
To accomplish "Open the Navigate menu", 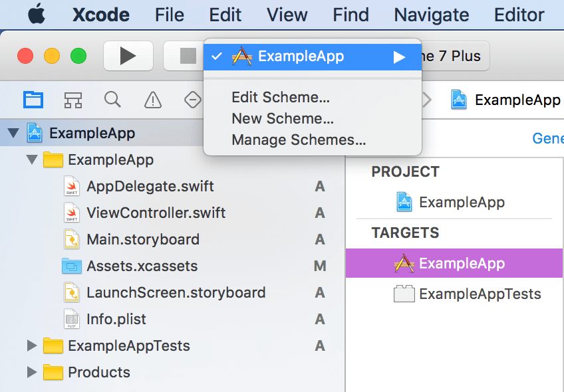I will click(431, 15).
